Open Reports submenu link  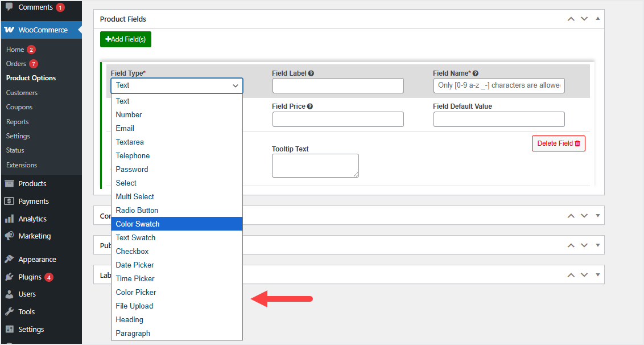click(17, 122)
